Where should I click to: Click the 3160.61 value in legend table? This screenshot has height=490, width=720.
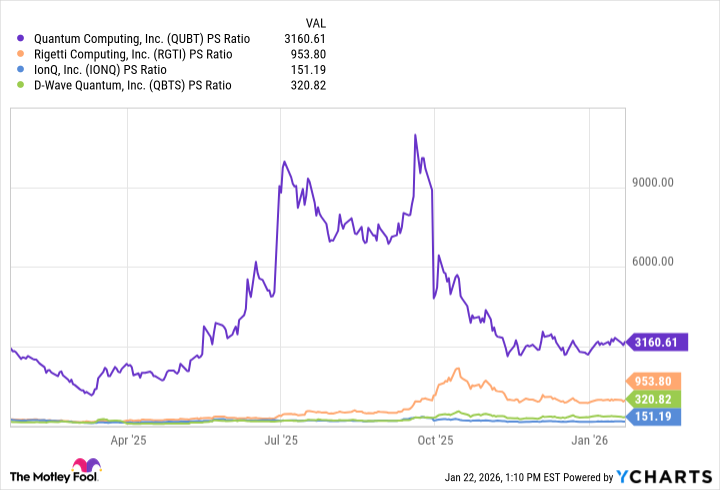point(305,39)
